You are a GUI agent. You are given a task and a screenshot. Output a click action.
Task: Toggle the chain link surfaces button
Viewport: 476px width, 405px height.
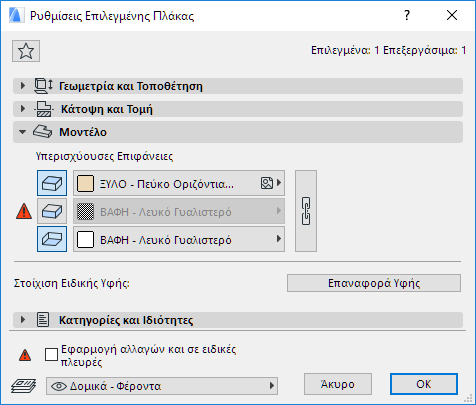(306, 211)
